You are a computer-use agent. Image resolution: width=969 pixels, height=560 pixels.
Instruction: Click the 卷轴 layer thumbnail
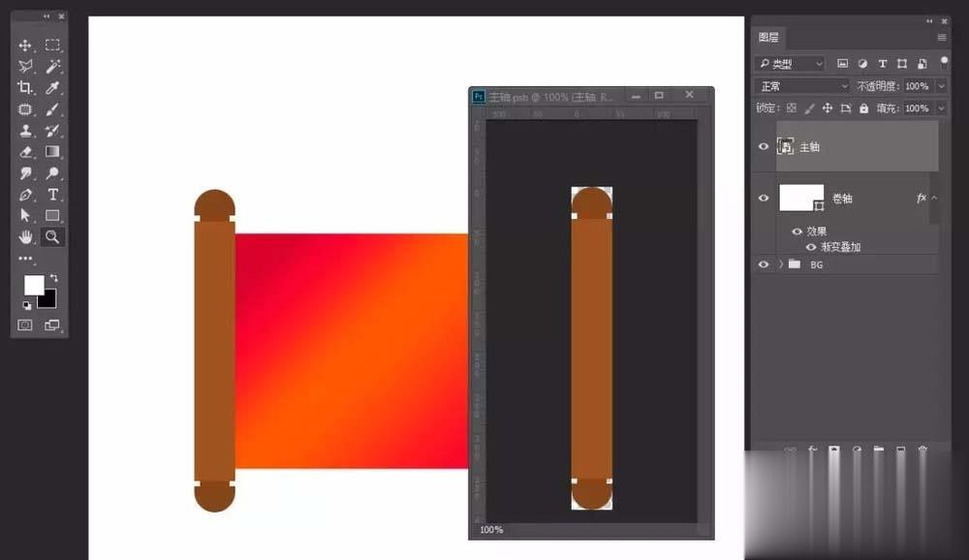click(801, 198)
